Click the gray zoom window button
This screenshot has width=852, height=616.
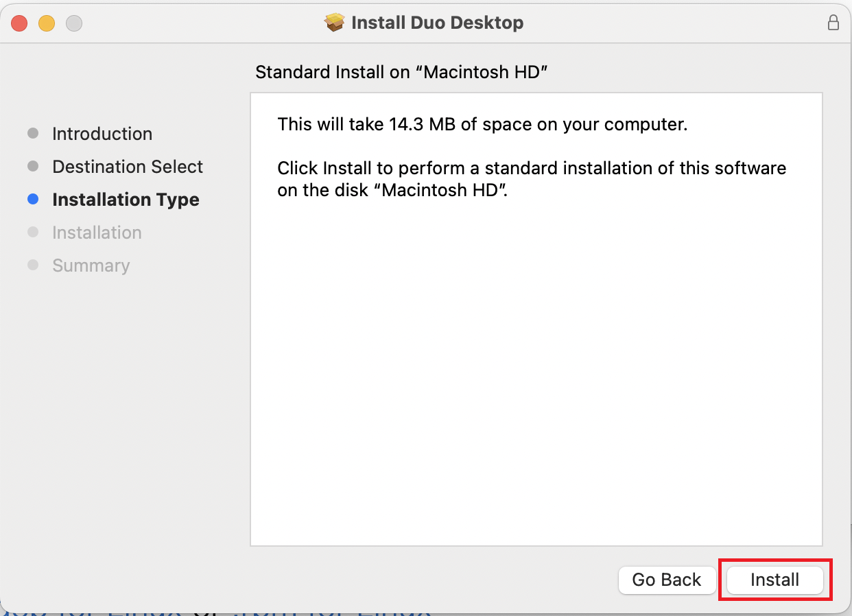(74, 23)
